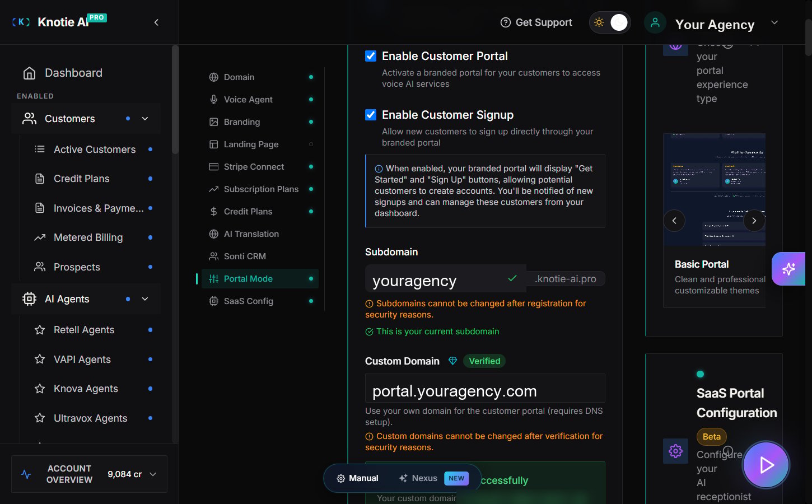The height and width of the screenshot is (504, 812).
Task: Click the Knotie AI logo icon
Action: pyautogui.click(x=21, y=22)
